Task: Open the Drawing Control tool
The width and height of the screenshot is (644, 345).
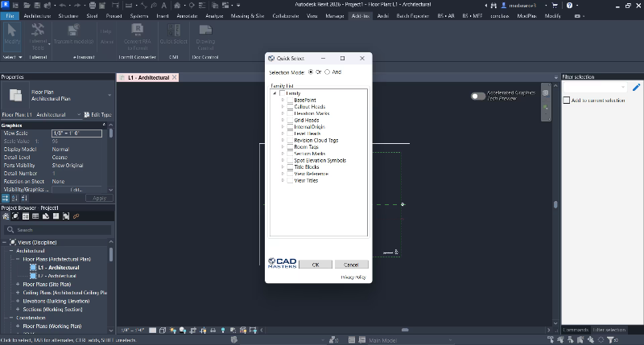Action: (204, 30)
